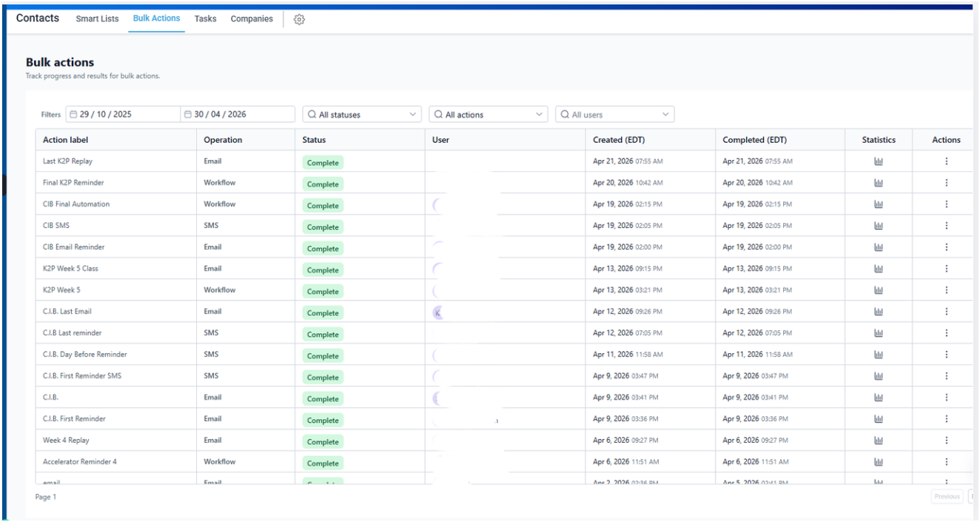This screenshot has height=522, width=980.
Task: View statistics for K2P Week 5 Class
Action: (x=879, y=269)
